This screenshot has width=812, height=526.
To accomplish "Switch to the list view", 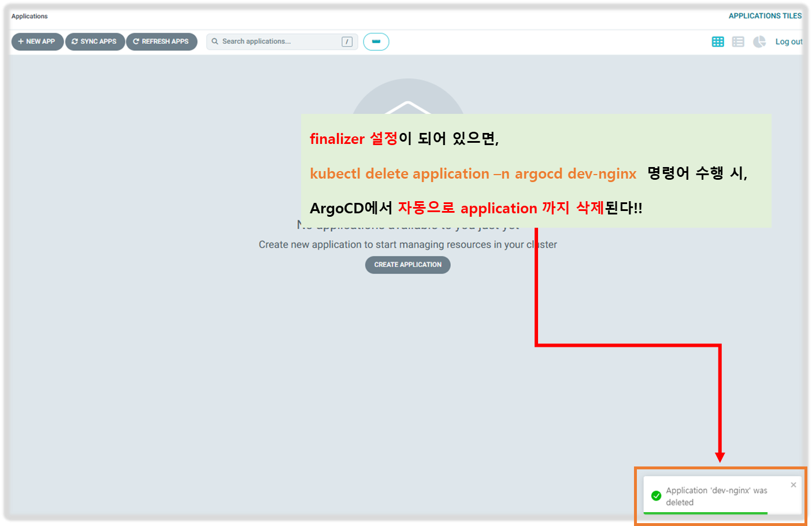I will pos(738,42).
